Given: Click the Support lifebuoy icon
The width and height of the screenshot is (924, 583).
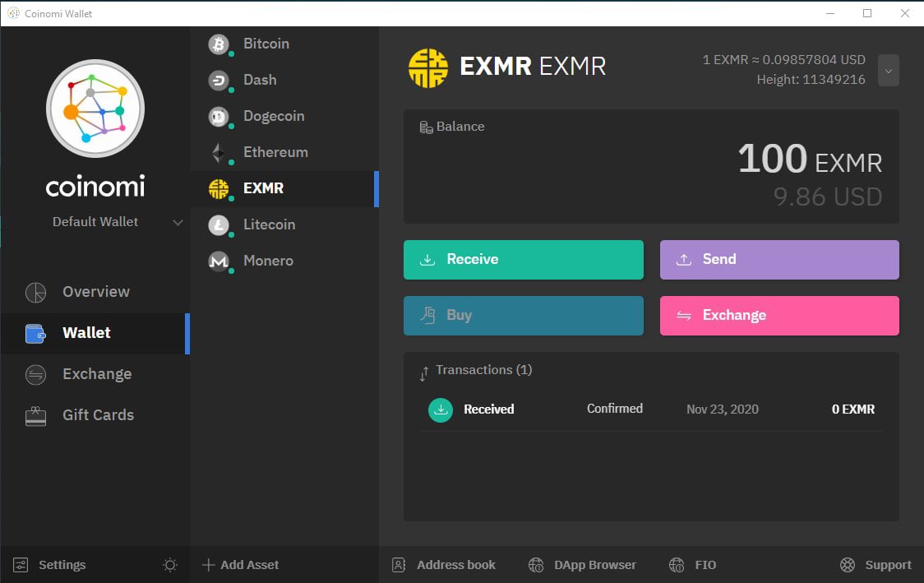Looking at the screenshot, I should (848, 565).
